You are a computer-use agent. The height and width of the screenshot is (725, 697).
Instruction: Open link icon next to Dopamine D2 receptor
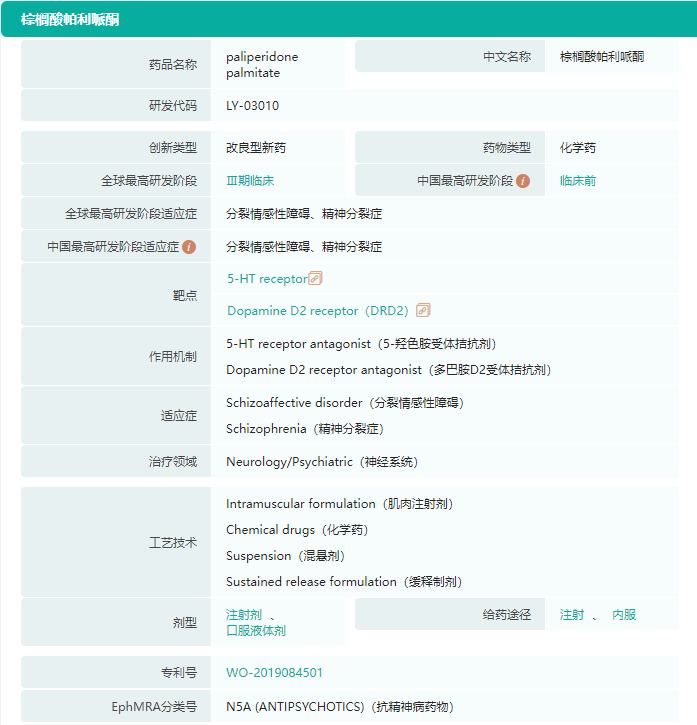(423, 310)
